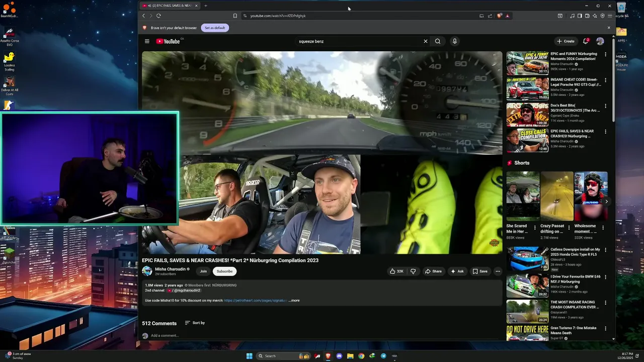Open the YouTube guide hamburger menu
The width and height of the screenshot is (644, 362).
tap(147, 41)
